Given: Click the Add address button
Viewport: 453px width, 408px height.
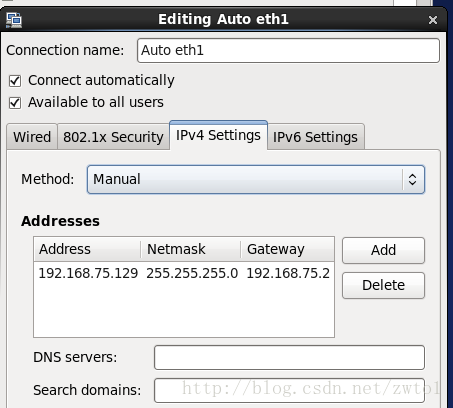Looking at the screenshot, I should click(383, 250).
